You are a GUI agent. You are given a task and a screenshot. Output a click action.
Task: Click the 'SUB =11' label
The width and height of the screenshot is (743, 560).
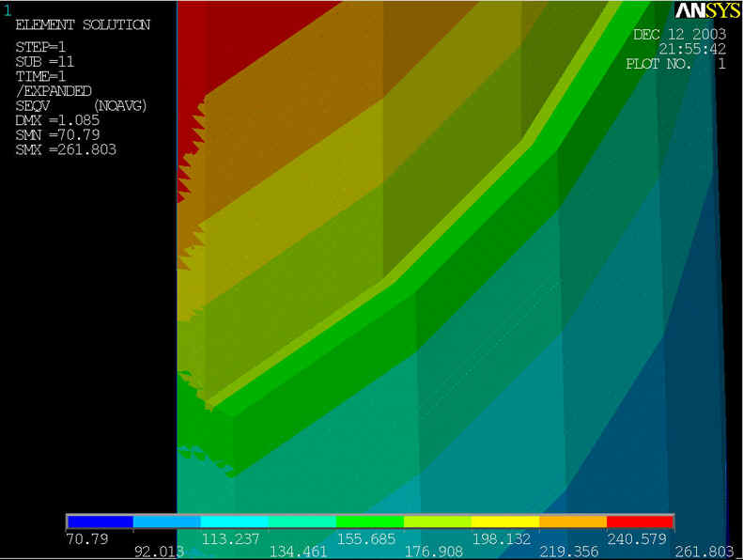[44, 62]
